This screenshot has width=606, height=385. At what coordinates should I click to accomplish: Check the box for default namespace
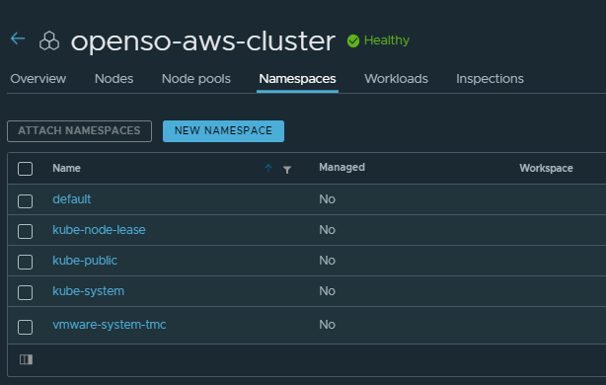coord(25,201)
